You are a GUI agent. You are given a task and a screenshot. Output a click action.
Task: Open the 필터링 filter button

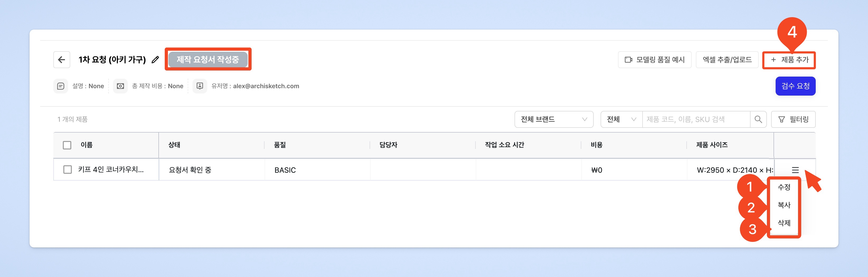793,119
